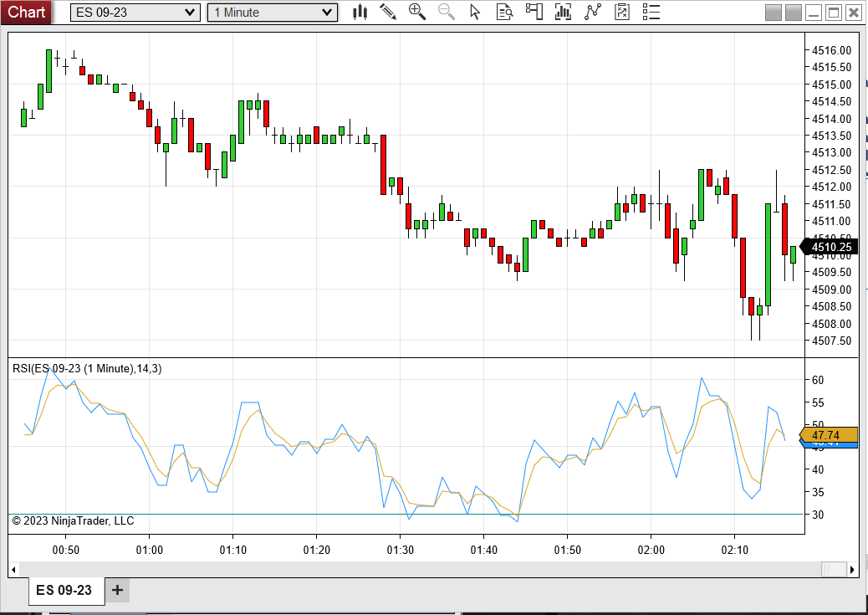
Task: Open the 1 Minute interval dropdown
Action: coord(273,13)
